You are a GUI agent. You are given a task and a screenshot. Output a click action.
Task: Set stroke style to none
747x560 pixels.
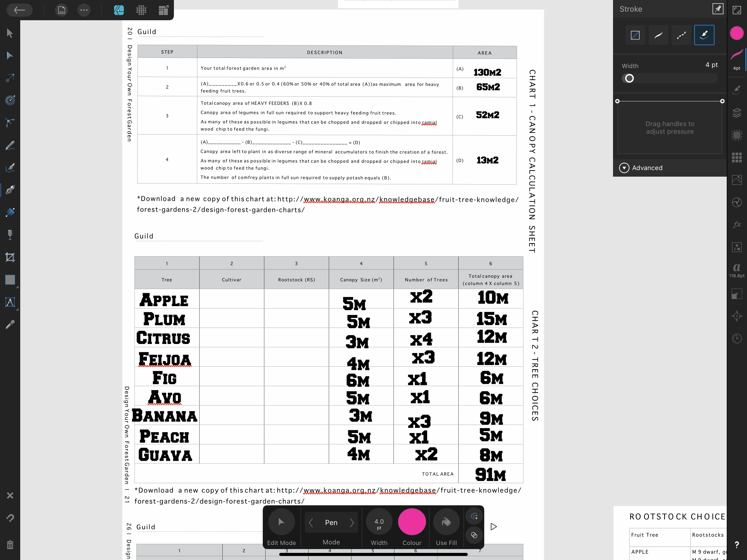coord(635,35)
